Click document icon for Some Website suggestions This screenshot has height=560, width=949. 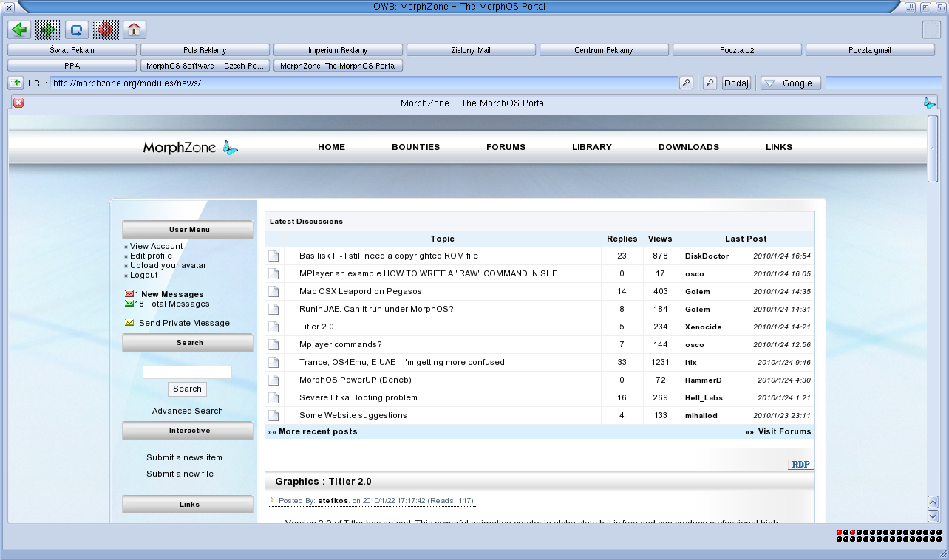point(273,416)
